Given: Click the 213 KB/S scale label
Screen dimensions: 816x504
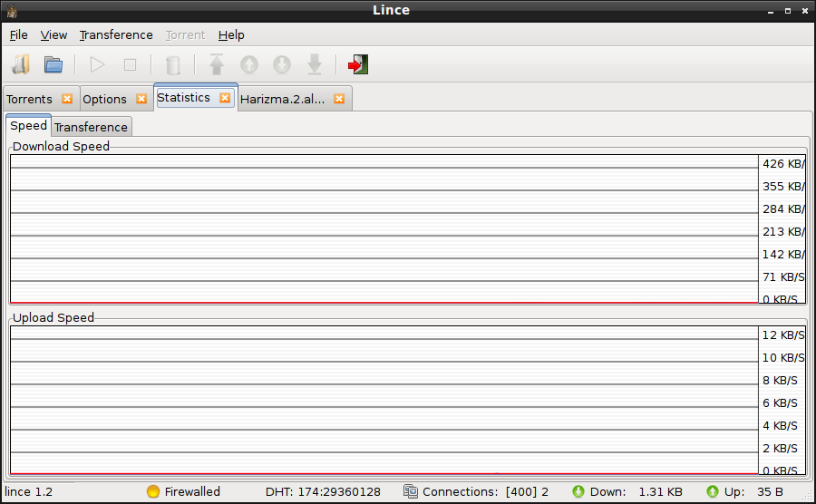Looking at the screenshot, I should (x=782, y=231).
